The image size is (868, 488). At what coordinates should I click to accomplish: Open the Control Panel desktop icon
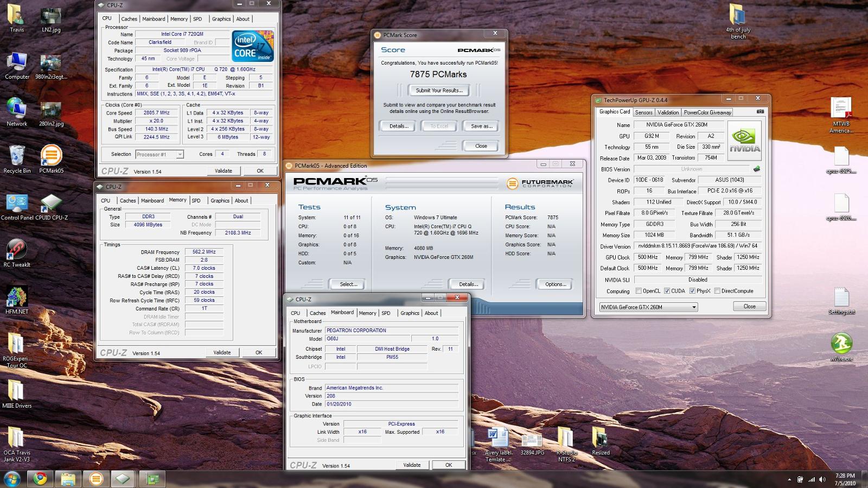coord(17,206)
